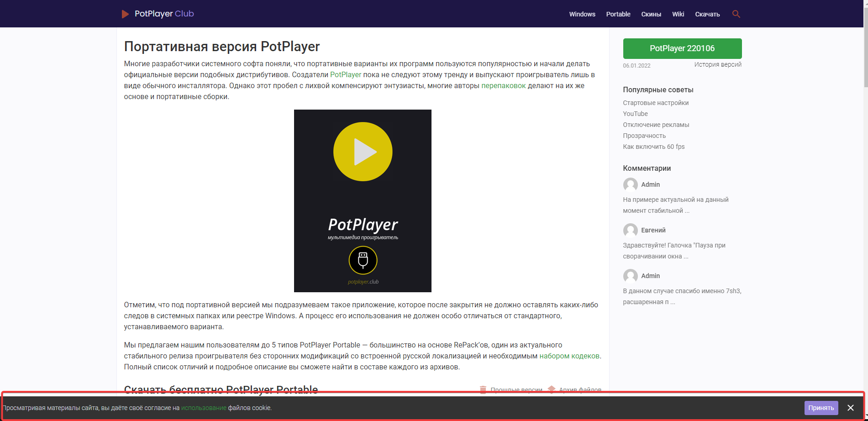The height and width of the screenshot is (421, 868).
Task: Accept cookies with the Принять button
Action: (x=822, y=407)
